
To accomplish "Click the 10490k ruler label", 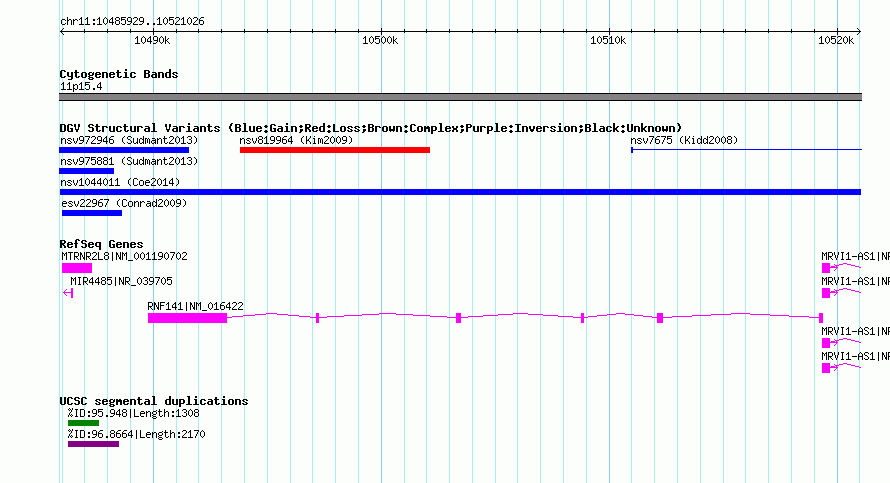I will [152, 40].
